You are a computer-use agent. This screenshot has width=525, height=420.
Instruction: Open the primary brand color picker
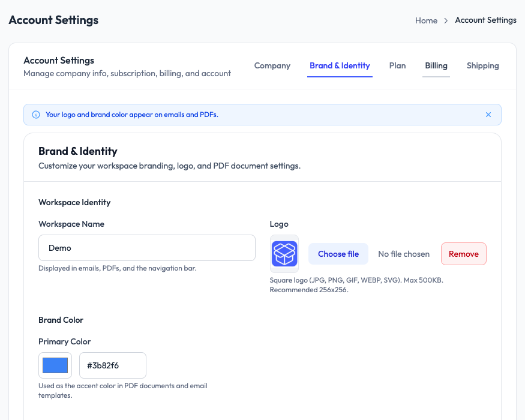coord(55,365)
